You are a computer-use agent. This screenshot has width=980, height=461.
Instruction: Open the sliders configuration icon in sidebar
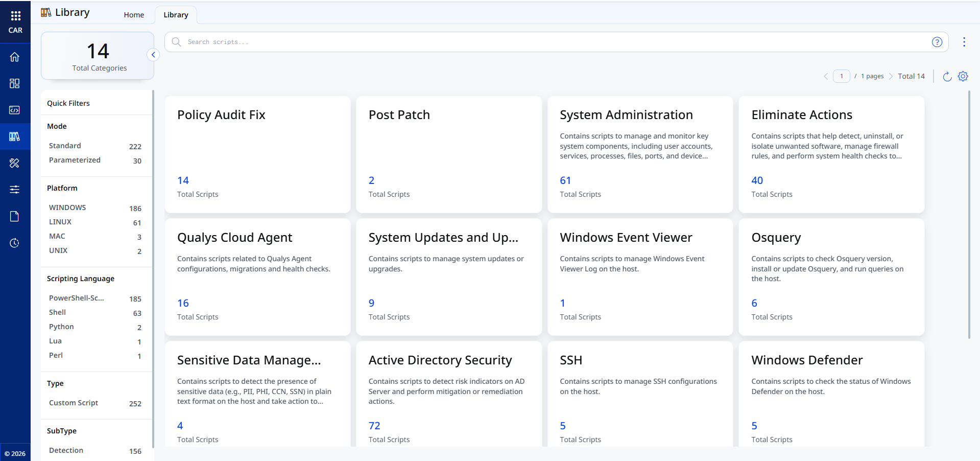coord(15,190)
